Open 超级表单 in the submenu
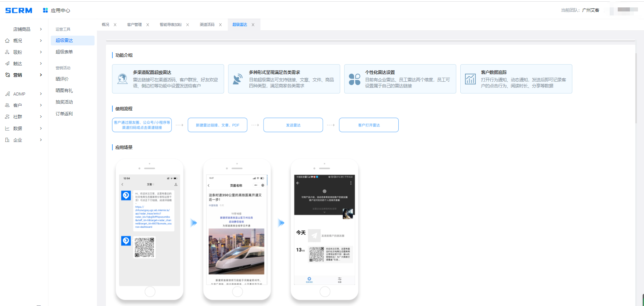 click(64, 52)
